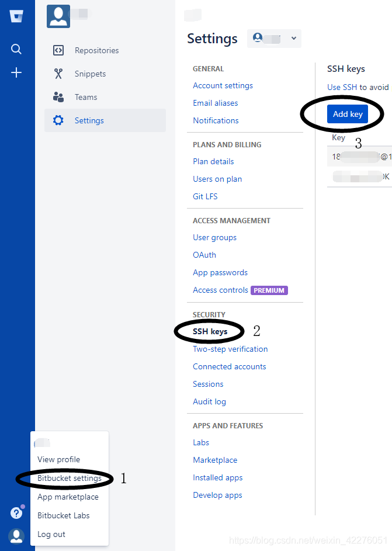Choose Log out from menu
Viewport: 392px width, 551px height.
point(51,534)
